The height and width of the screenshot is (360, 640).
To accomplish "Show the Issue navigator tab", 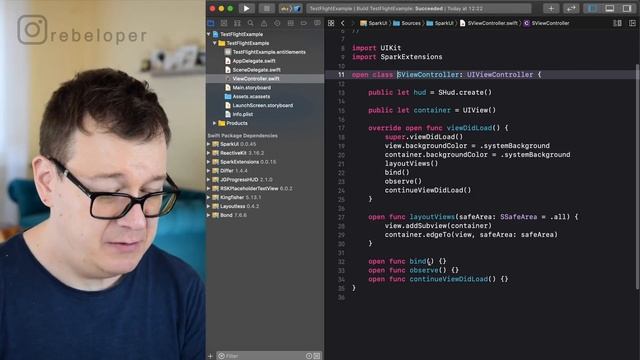I will point(264,23).
